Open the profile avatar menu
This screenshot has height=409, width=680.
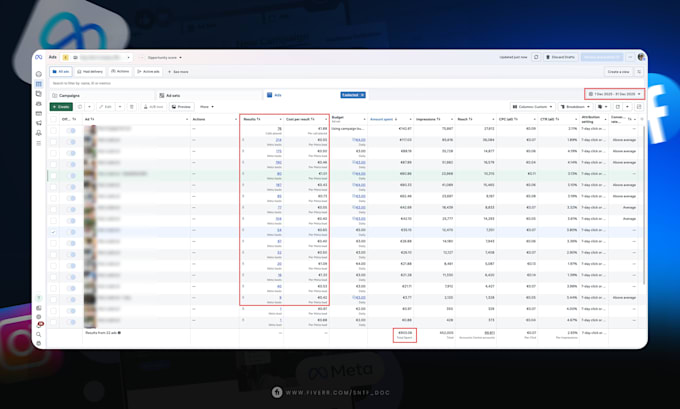click(x=641, y=57)
